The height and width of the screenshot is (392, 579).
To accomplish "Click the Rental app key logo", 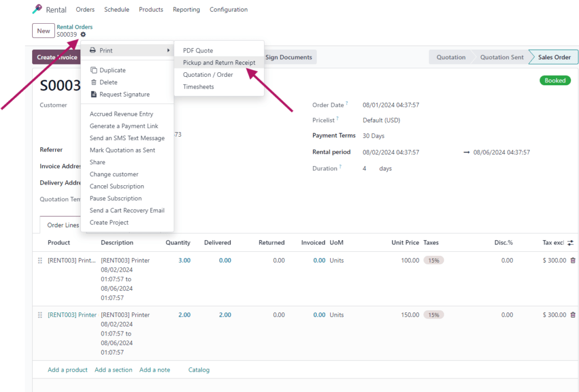I will tap(37, 9).
